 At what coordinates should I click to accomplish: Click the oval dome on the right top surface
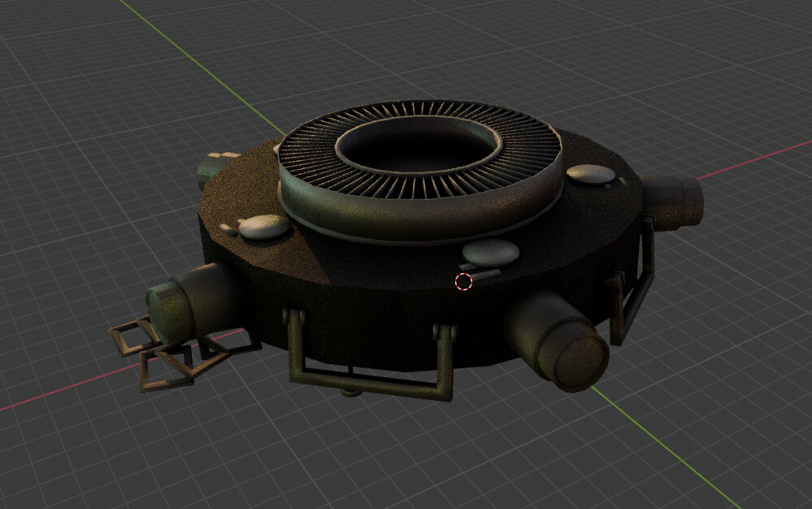tap(591, 175)
